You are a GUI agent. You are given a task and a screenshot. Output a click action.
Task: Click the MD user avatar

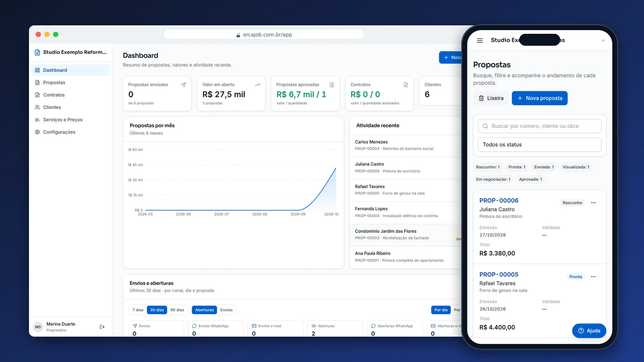[x=38, y=327]
